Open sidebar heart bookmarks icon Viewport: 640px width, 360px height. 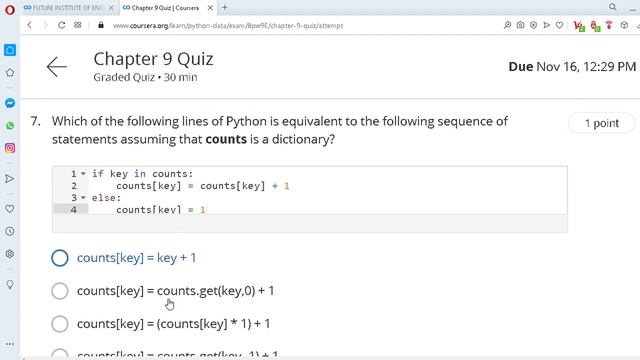(10, 209)
